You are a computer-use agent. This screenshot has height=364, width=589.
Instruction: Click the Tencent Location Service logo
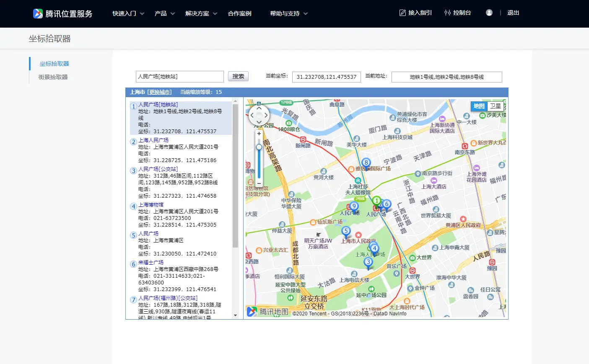pos(62,13)
